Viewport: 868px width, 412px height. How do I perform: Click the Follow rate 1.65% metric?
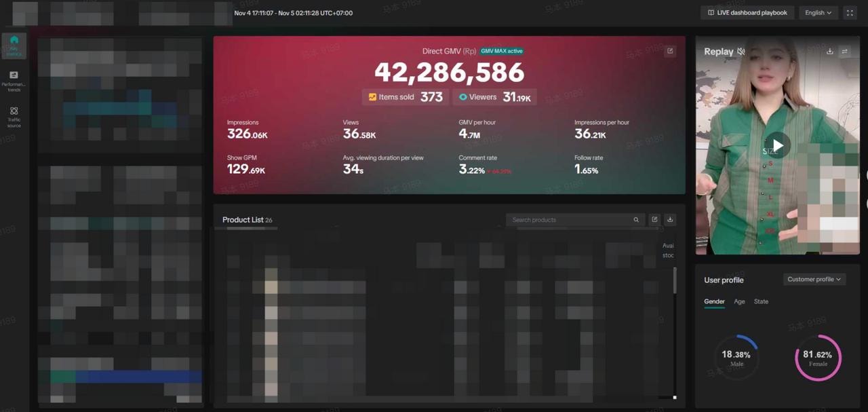click(589, 165)
